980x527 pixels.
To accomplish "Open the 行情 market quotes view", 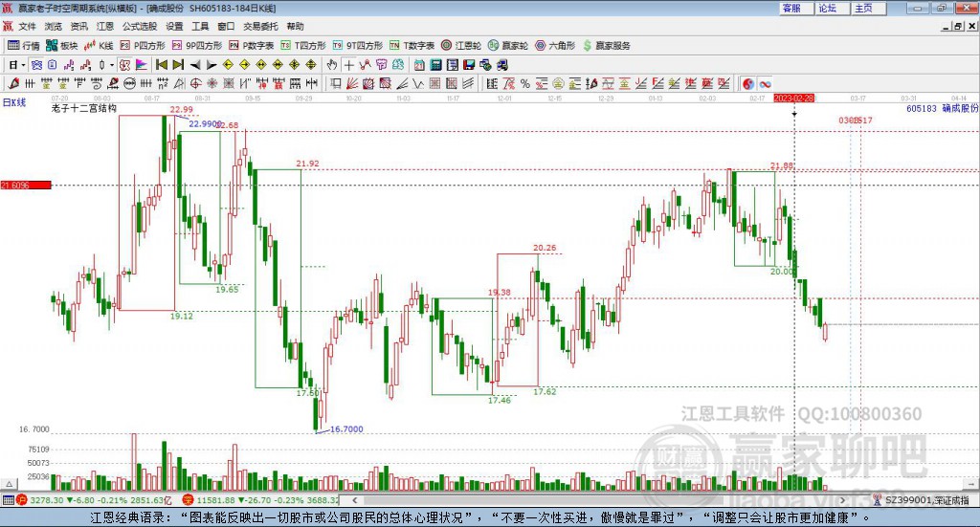I will [23, 46].
